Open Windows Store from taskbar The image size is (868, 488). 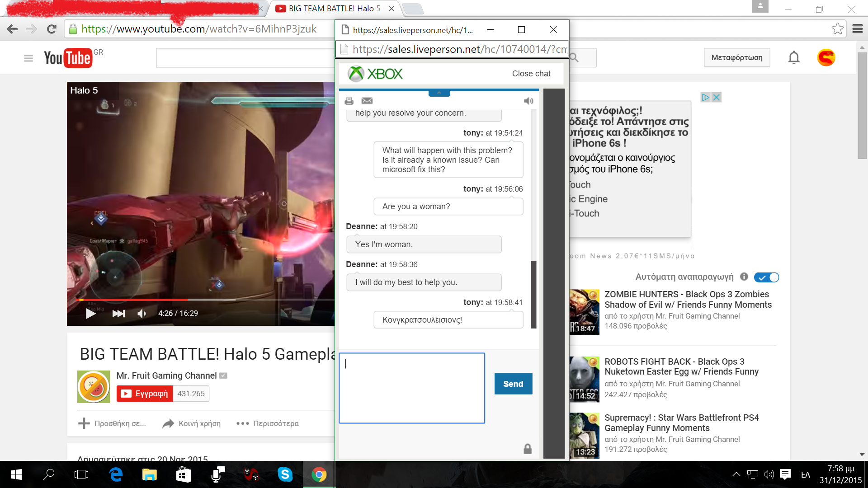point(183,474)
